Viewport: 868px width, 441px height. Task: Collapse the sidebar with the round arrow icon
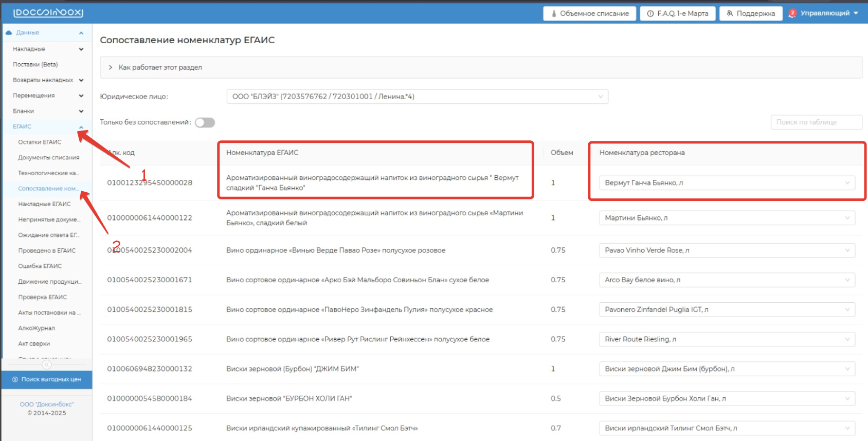pos(47,364)
